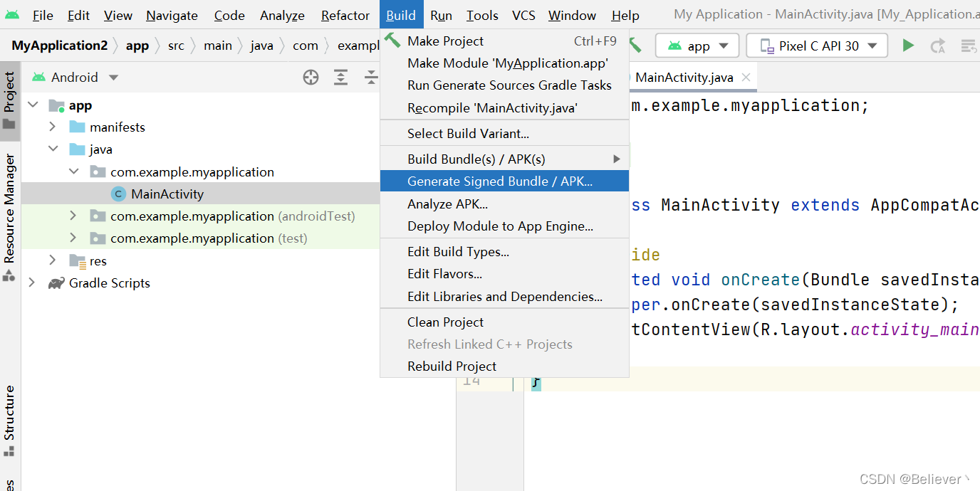Select the MainActivity class in tree

pyautogui.click(x=167, y=194)
